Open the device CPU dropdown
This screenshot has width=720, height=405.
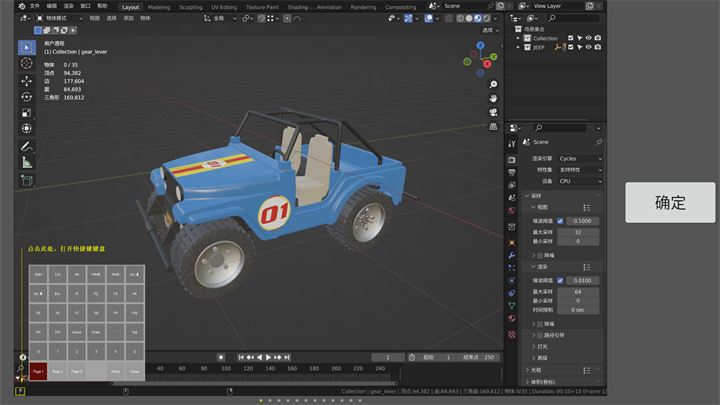coord(579,181)
